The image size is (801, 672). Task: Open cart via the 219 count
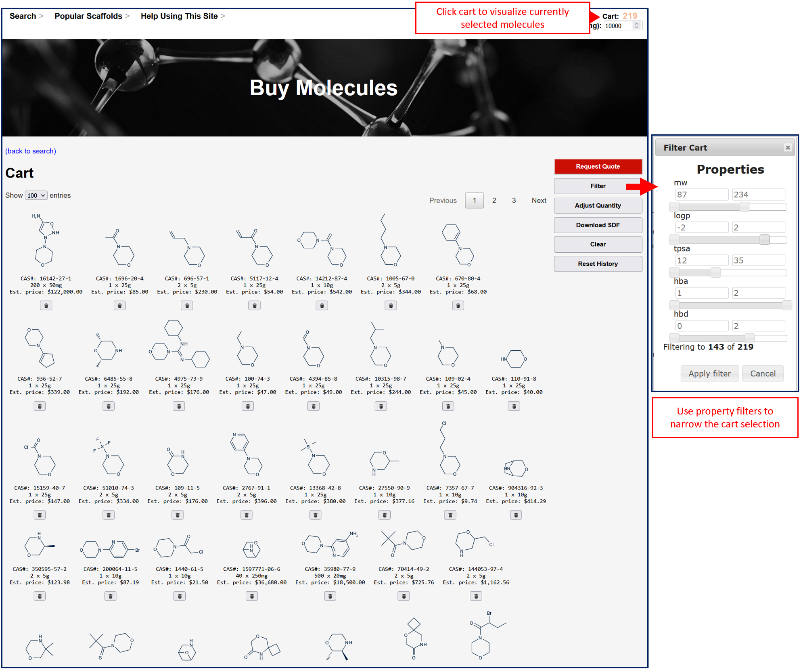click(x=630, y=16)
